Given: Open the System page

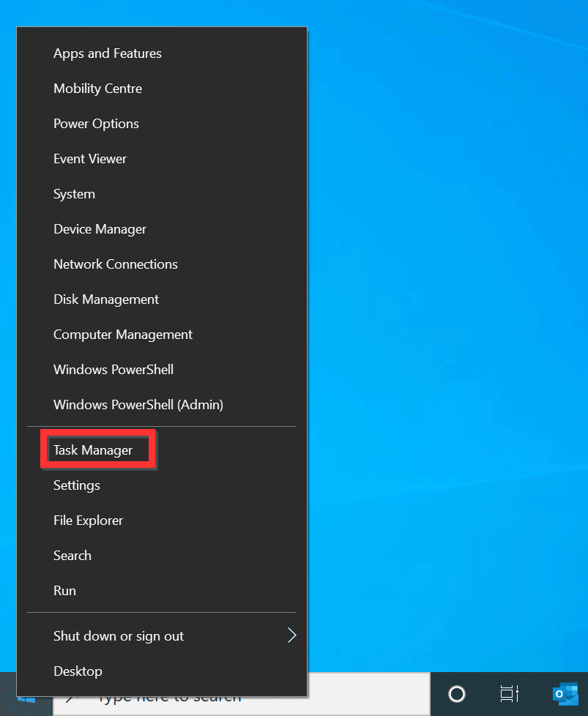Looking at the screenshot, I should [74, 194].
